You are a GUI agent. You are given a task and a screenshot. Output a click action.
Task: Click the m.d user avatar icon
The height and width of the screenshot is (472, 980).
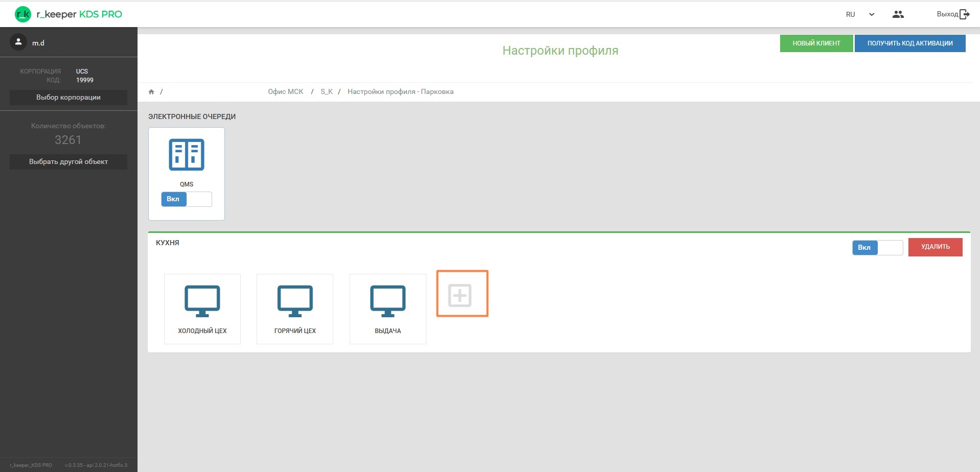click(18, 42)
